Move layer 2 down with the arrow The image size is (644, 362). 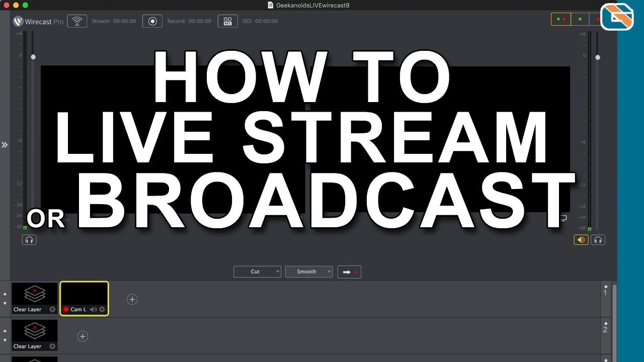pyautogui.click(x=5, y=340)
